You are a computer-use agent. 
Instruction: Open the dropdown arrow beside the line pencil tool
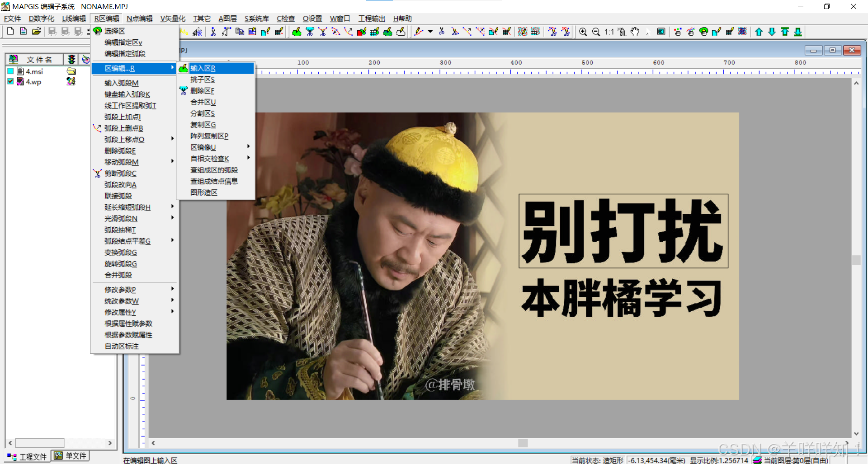pyautogui.click(x=430, y=32)
